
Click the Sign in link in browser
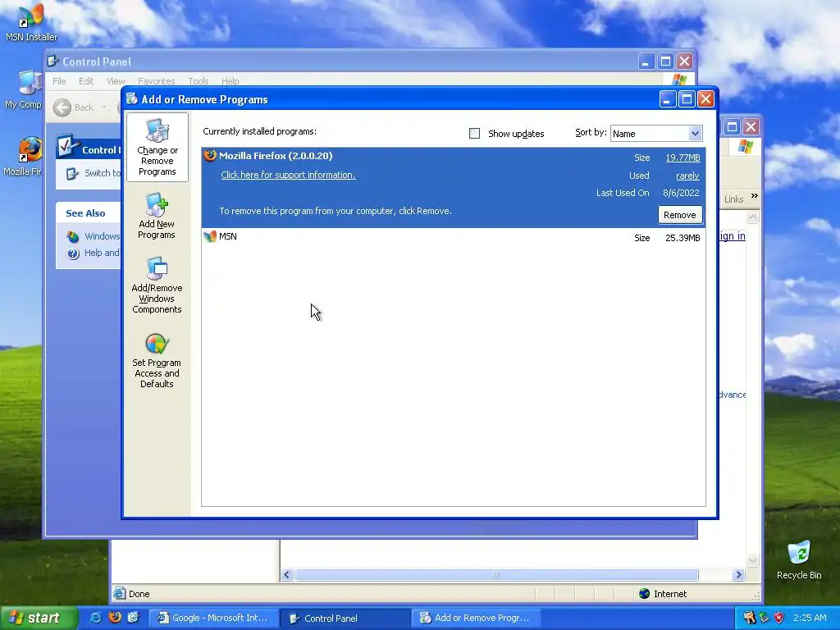pyautogui.click(x=733, y=236)
